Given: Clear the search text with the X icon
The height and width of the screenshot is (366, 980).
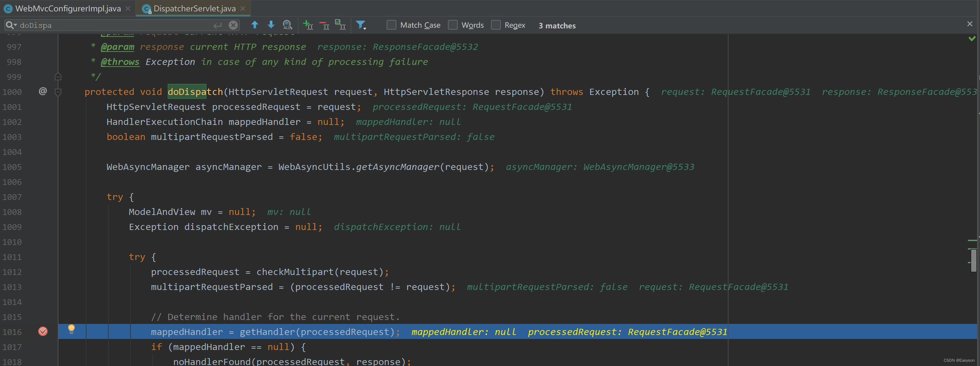Looking at the screenshot, I should 233,25.
